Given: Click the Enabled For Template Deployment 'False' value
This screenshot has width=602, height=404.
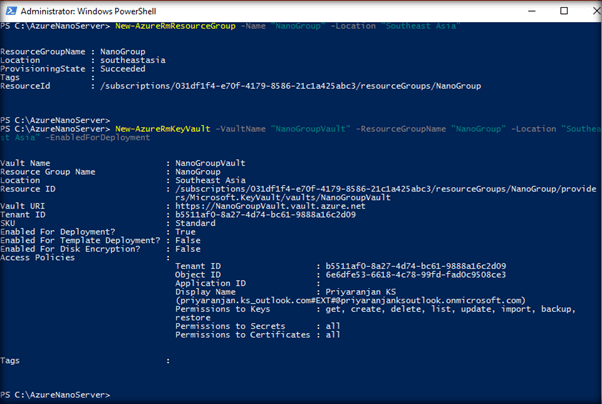Looking at the screenshot, I should (x=186, y=238).
